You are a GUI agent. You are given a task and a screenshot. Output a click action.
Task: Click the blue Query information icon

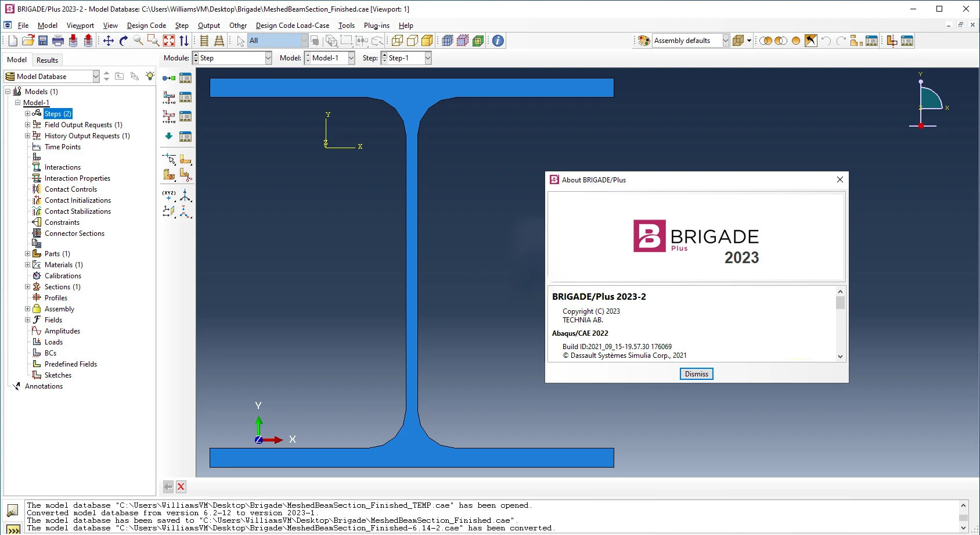[498, 41]
